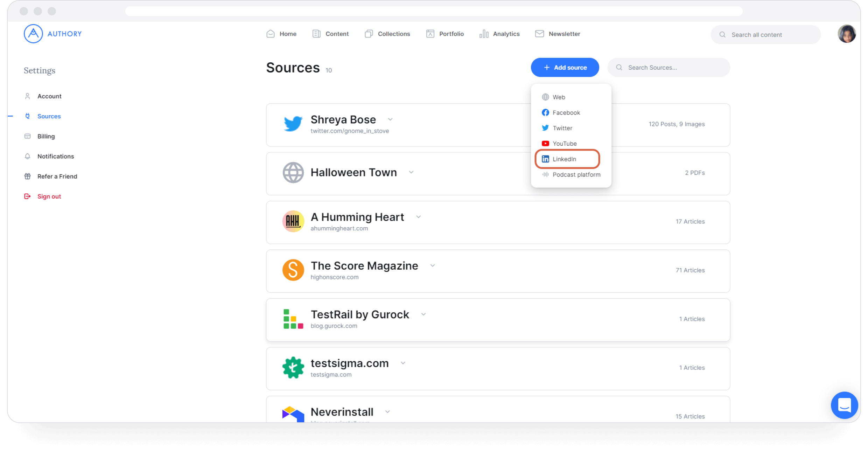868x458 pixels.
Task: Go to the Content tab
Action: pyautogui.click(x=330, y=34)
